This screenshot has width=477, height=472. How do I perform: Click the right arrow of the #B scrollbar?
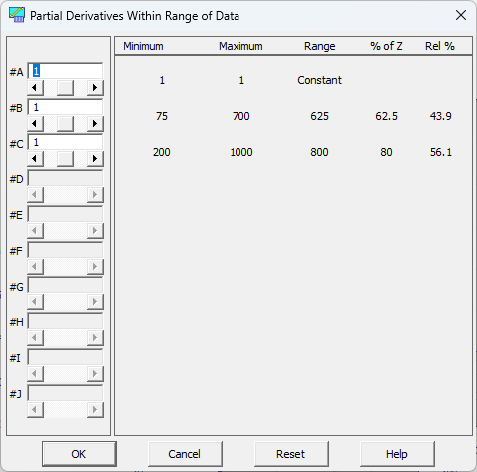(95, 124)
